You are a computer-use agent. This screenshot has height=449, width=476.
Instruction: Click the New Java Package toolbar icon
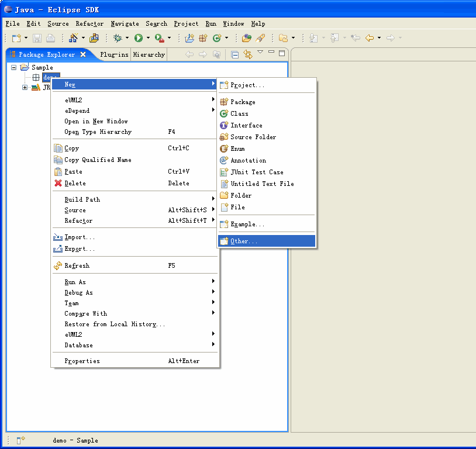tap(203, 38)
